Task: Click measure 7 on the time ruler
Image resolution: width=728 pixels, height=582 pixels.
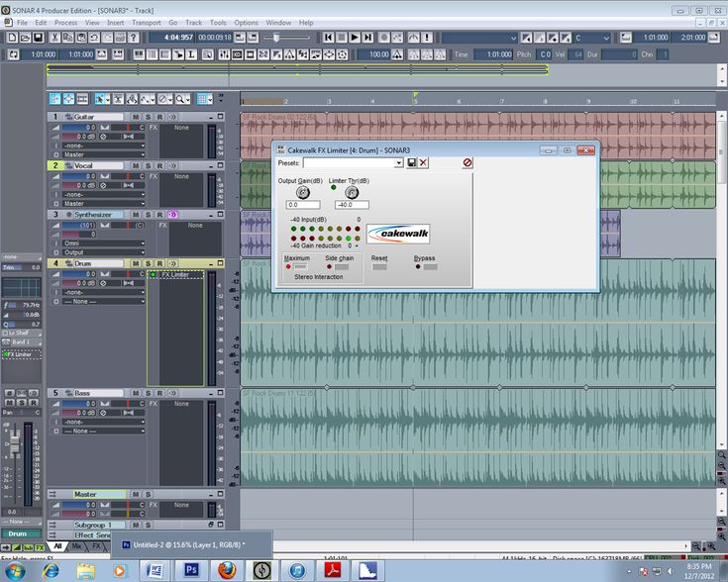Action: pos(502,101)
